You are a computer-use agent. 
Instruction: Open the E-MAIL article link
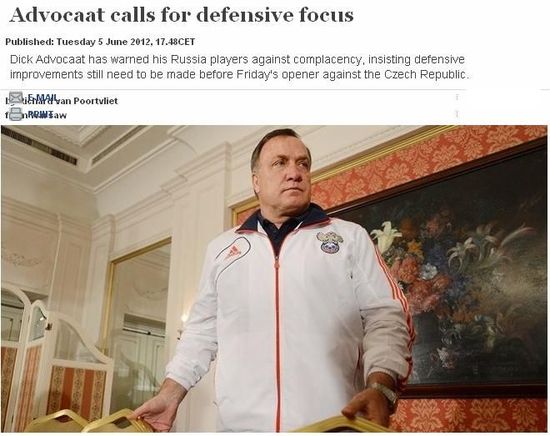click(41, 97)
